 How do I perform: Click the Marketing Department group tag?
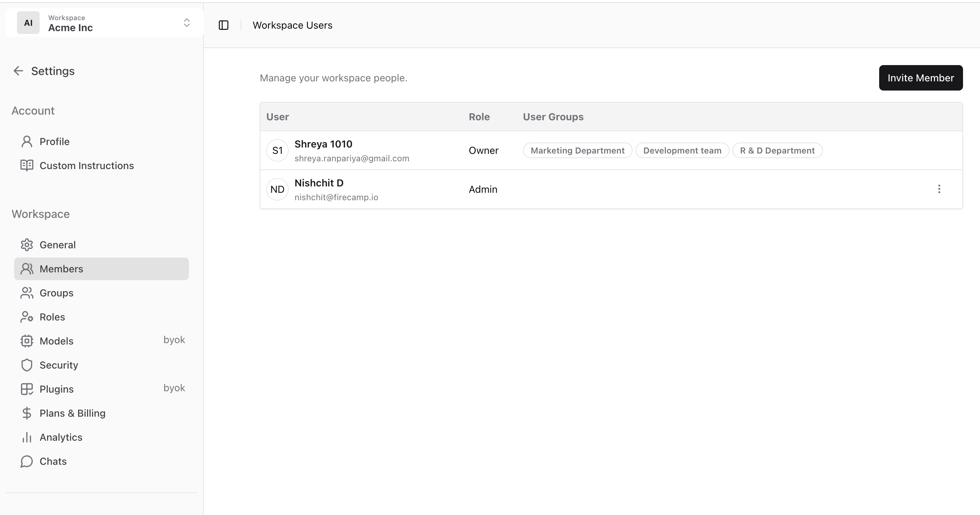[x=577, y=150]
